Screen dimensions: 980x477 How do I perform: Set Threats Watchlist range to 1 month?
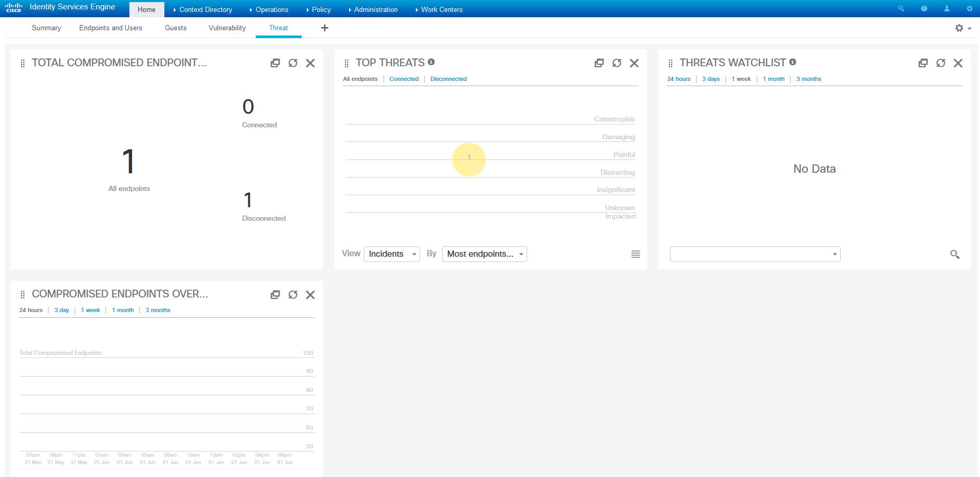(x=773, y=79)
